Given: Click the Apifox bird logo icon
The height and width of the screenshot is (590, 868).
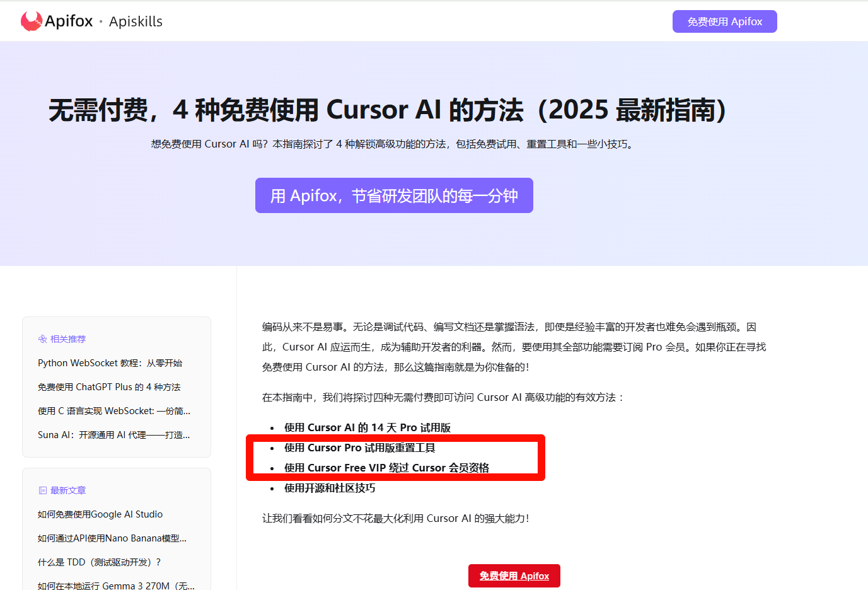Looking at the screenshot, I should coord(31,21).
